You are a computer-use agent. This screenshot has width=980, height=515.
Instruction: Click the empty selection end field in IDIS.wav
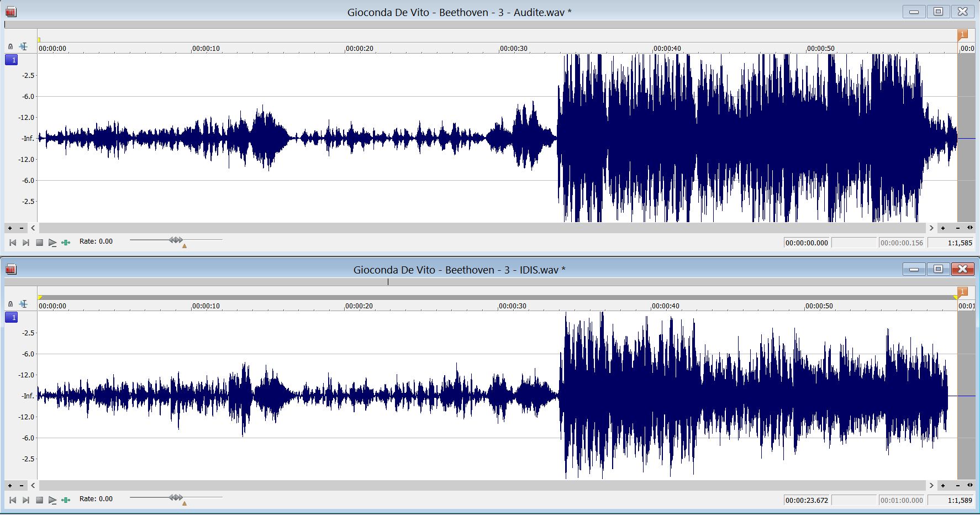855,500
